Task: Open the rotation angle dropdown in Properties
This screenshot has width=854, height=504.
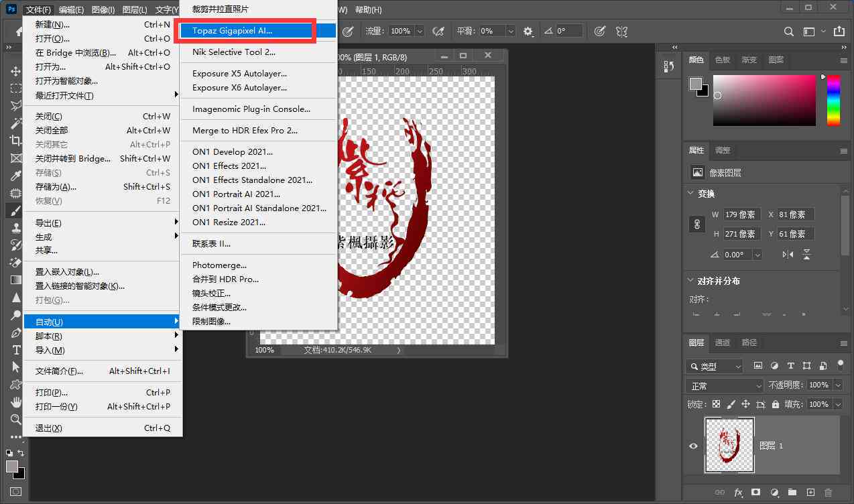Action: click(x=757, y=255)
